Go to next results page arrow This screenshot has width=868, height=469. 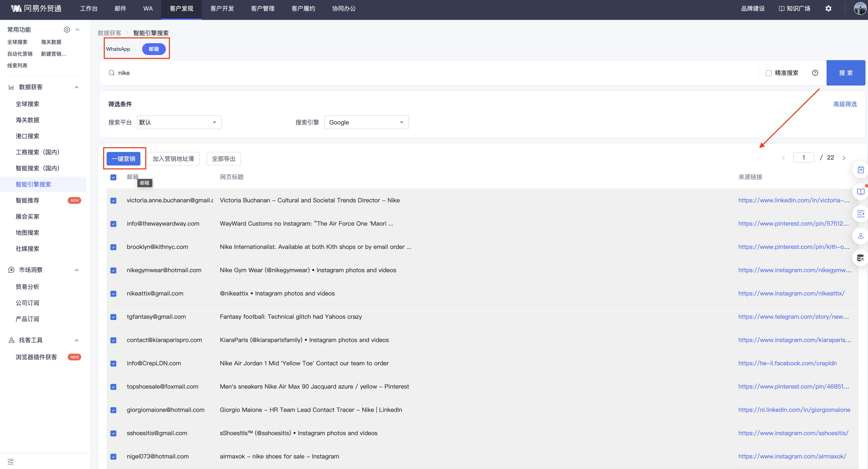(844, 158)
